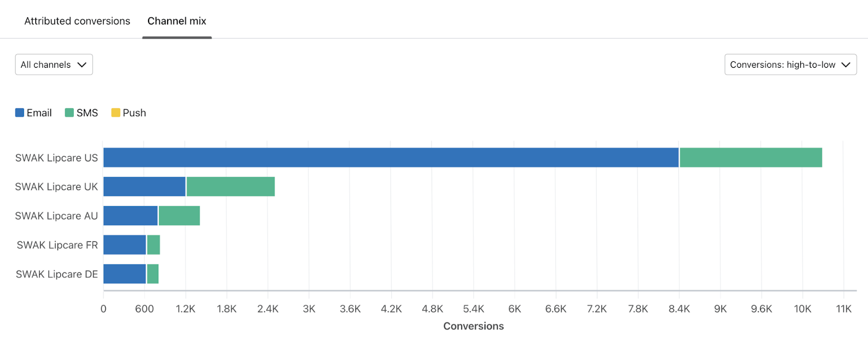Screen dimensions: 868x337
Task: Click the 6K axis label on the chart
Action: [x=514, y=308]
